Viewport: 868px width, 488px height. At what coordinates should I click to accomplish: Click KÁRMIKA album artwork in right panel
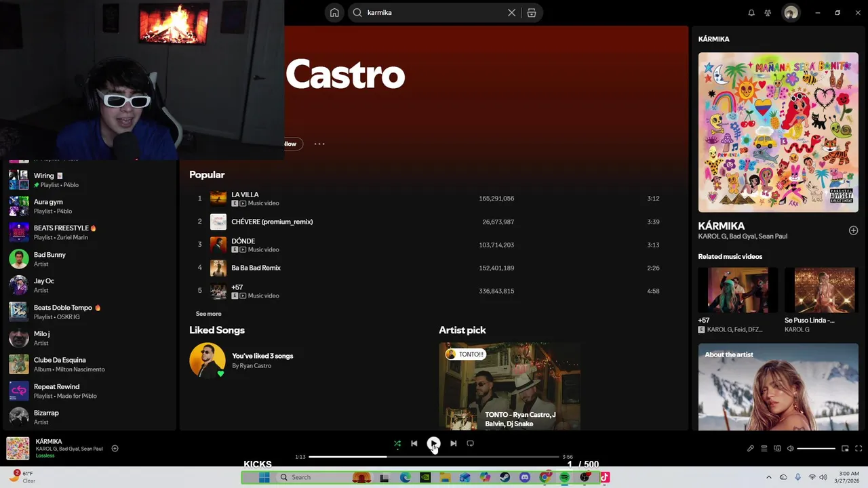click(778, 132)
